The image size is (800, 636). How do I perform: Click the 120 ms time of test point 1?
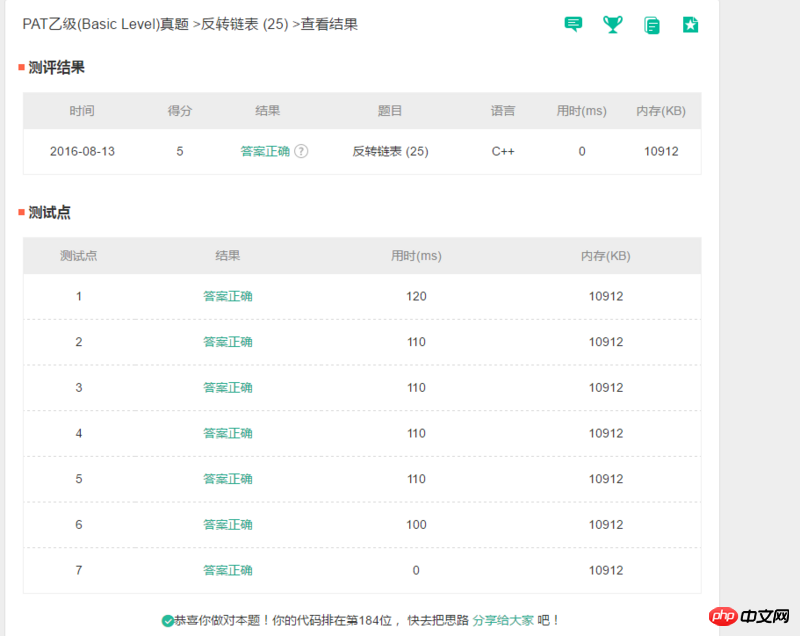tap(416, 296)
